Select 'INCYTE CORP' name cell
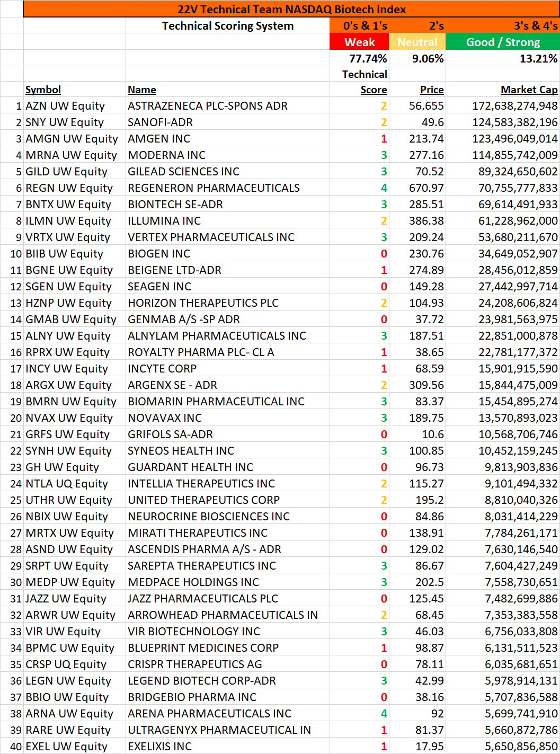 pos(228,369)
